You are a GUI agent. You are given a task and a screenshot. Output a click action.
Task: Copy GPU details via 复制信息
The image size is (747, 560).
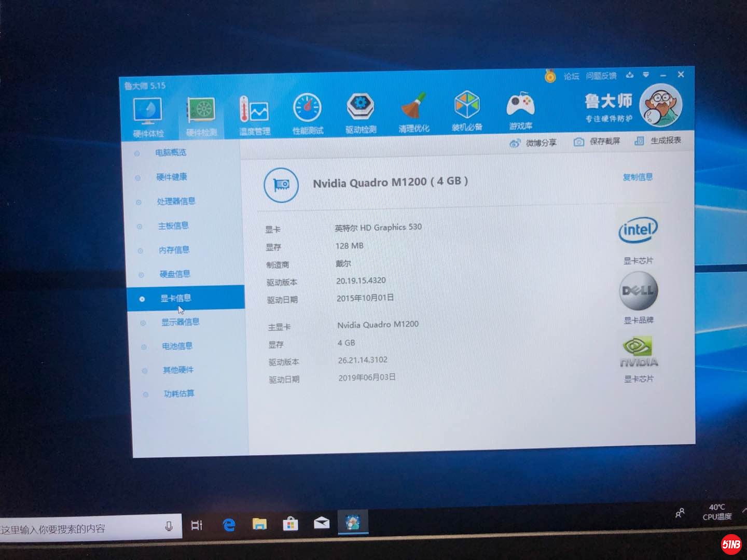pos(638,178)
